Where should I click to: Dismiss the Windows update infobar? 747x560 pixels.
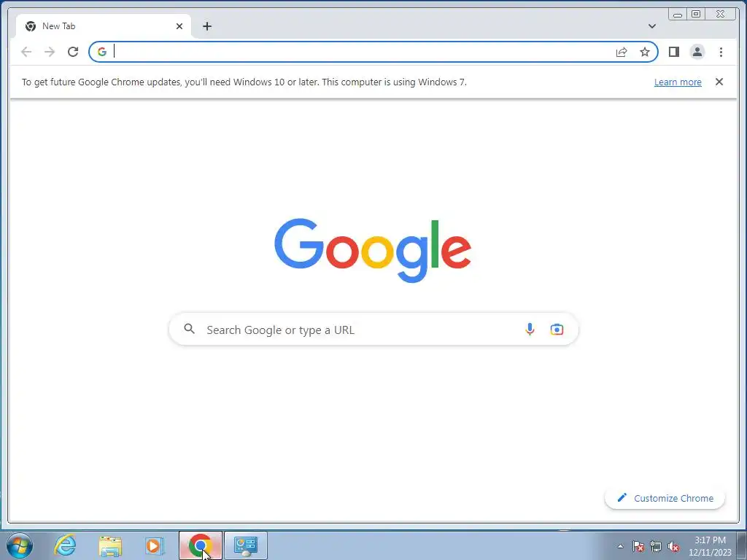tap(719, 82)
